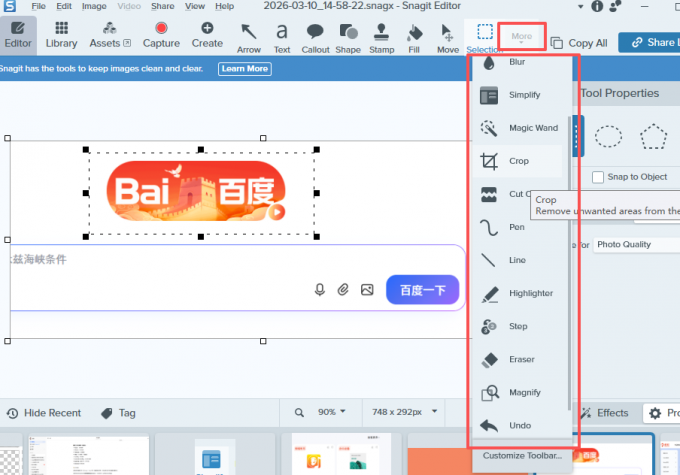The width and height of the screenshot is (680, 475).
Task: Enable Snap to Object checkbox
Action: pyautogui.click(x=598, y=177)
